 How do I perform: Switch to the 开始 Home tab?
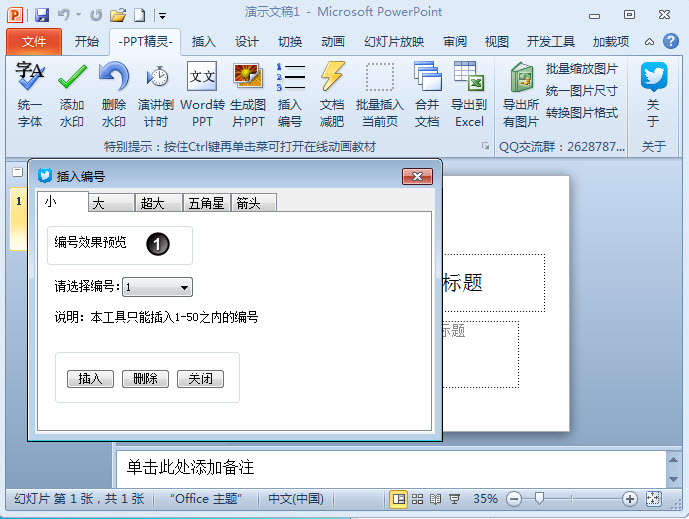[x=87, y=42]
